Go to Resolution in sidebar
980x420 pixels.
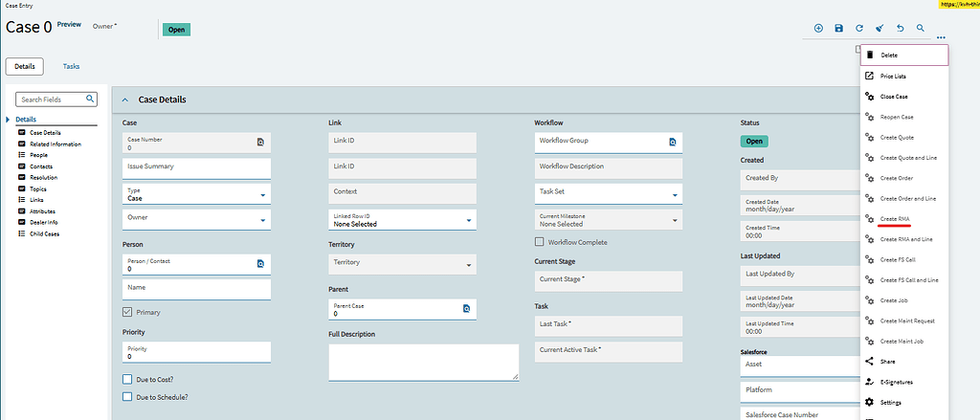pyautogui.click(x=43, y=178)
